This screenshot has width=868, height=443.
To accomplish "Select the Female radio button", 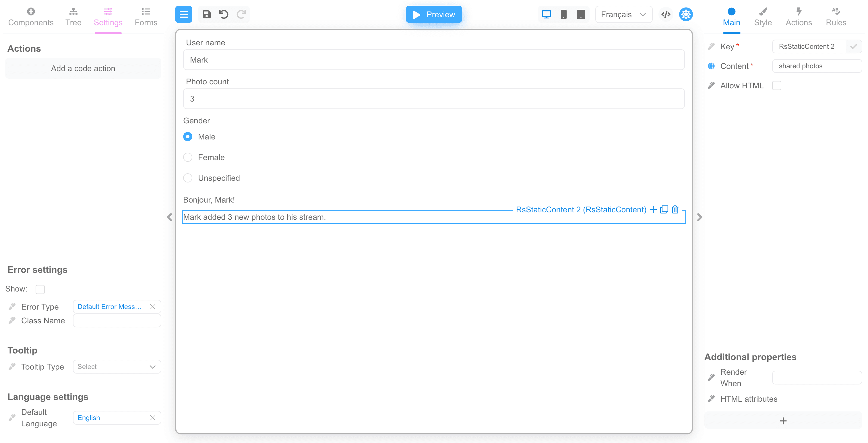I will click(188, 157).
